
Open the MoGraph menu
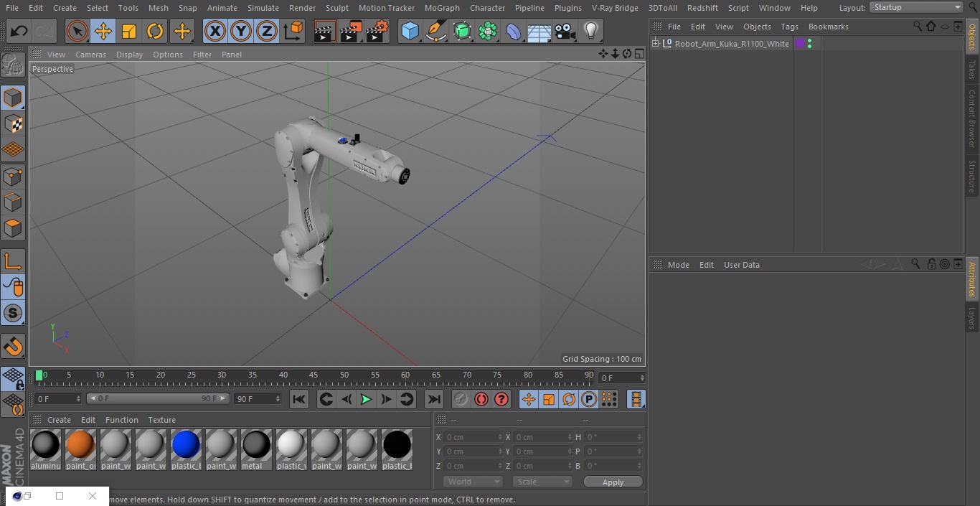442,8
